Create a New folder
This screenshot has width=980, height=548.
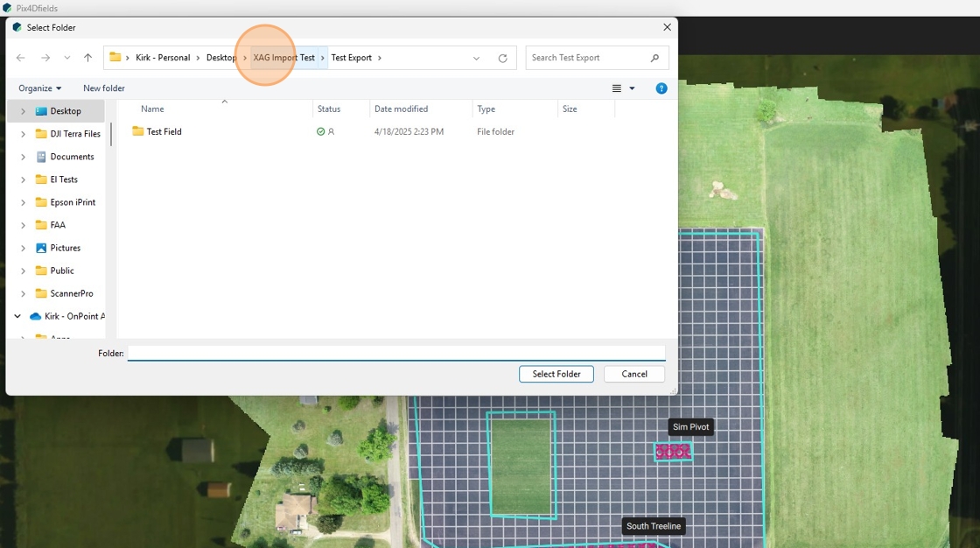[104, 88]
